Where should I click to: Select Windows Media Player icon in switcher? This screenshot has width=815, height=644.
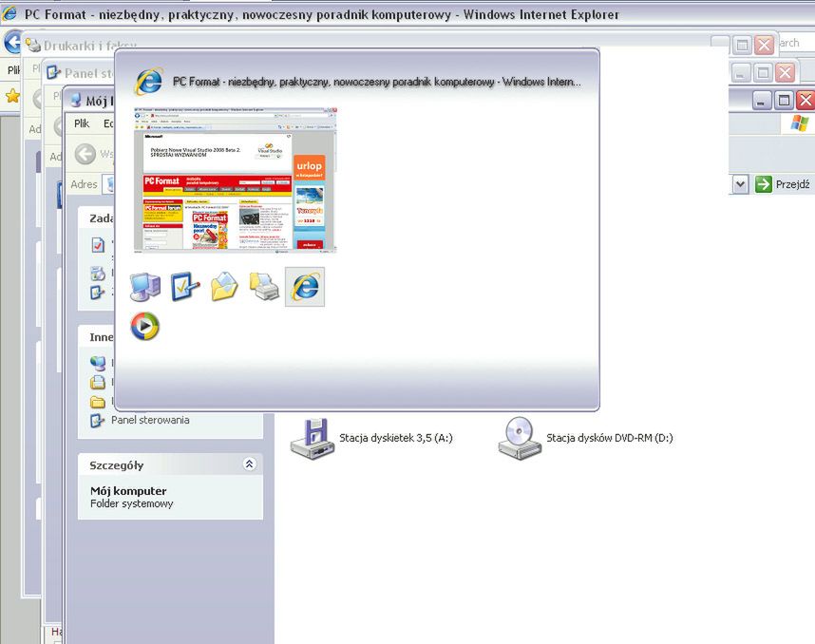tap(144, 327)
